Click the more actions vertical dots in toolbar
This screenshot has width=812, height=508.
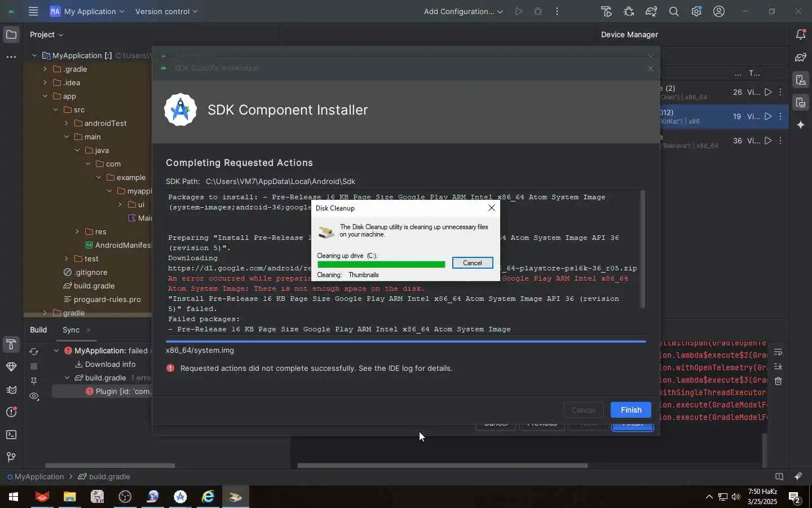[x=557, y=11]
